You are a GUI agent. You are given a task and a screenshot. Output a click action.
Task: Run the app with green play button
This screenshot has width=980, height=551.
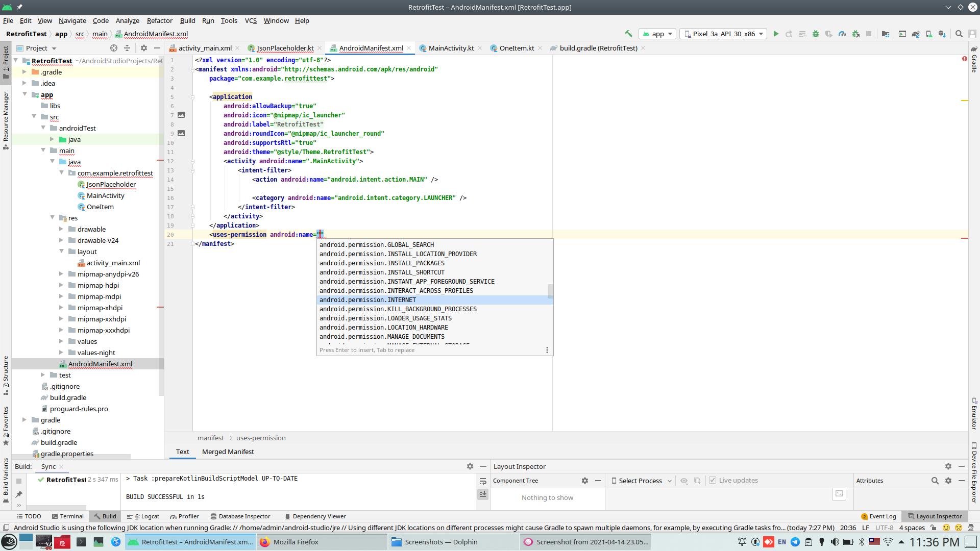point(776,34)
